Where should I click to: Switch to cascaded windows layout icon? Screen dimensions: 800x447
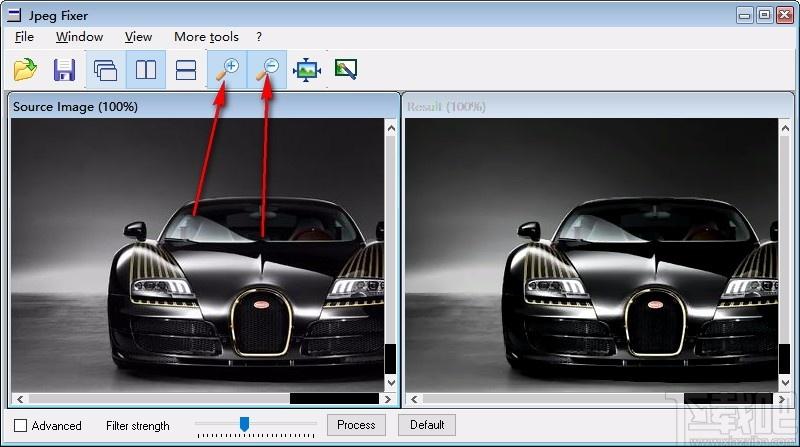[x=105, y=70]
